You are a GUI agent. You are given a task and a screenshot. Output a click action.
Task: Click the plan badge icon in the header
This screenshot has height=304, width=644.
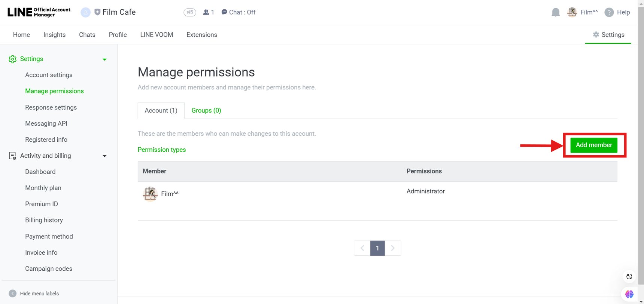(190, 12)
